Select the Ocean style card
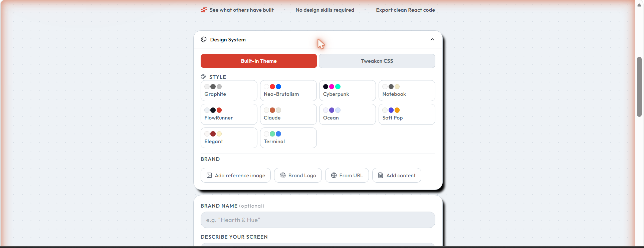 coord(348,114)
